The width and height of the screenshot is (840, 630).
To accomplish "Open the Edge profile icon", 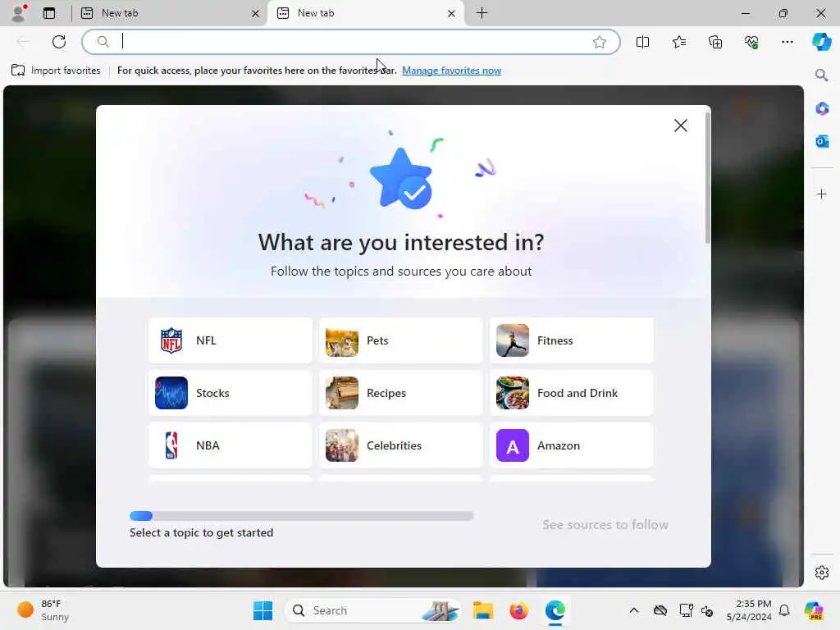I will (19, 13).
